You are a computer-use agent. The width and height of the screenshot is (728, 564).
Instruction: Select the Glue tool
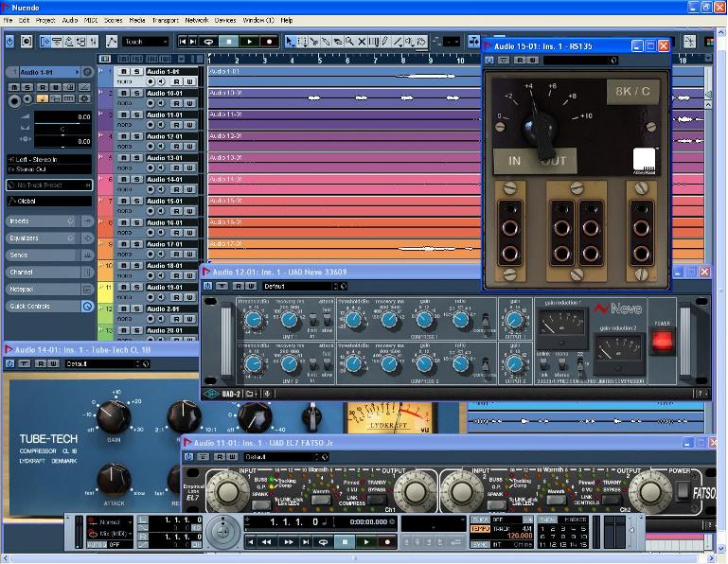coord(326,42)
